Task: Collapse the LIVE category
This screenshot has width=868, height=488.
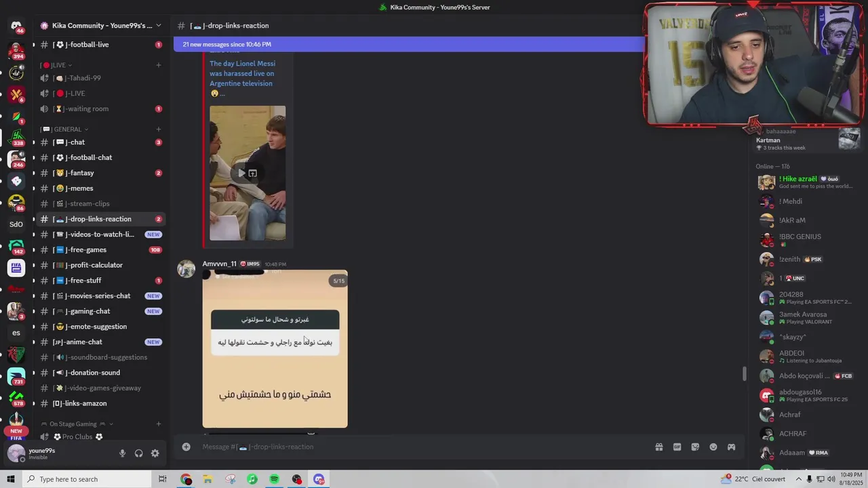Action: (57, 65)
